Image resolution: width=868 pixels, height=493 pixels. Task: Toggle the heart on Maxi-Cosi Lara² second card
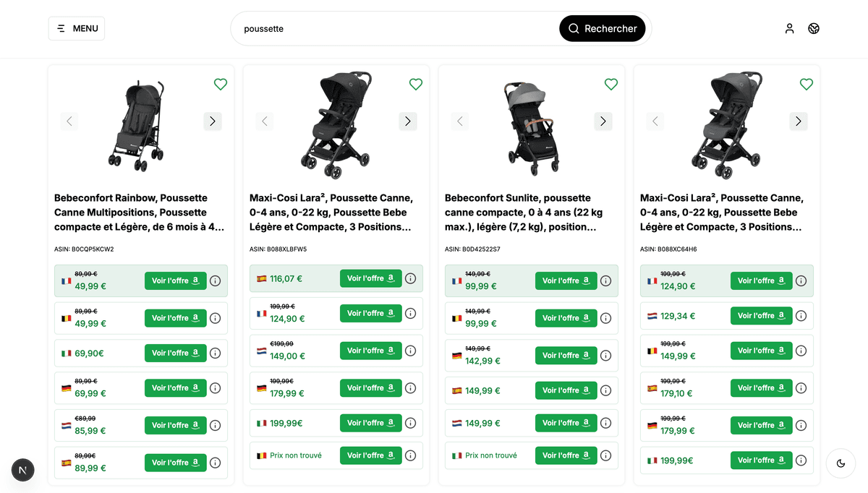coord(415,84)
